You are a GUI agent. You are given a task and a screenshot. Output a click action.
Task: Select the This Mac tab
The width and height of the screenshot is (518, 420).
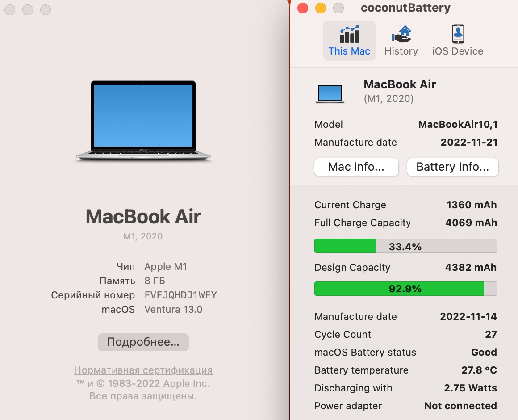349,41
